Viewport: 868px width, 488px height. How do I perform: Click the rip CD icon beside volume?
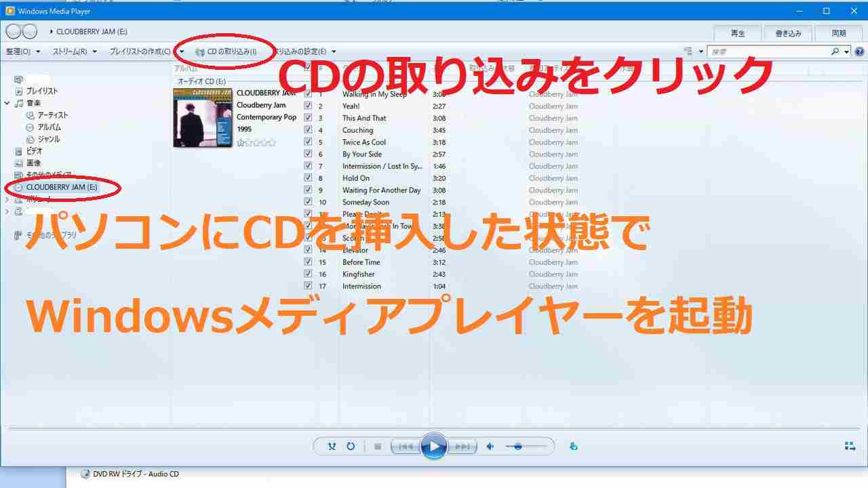574,447
